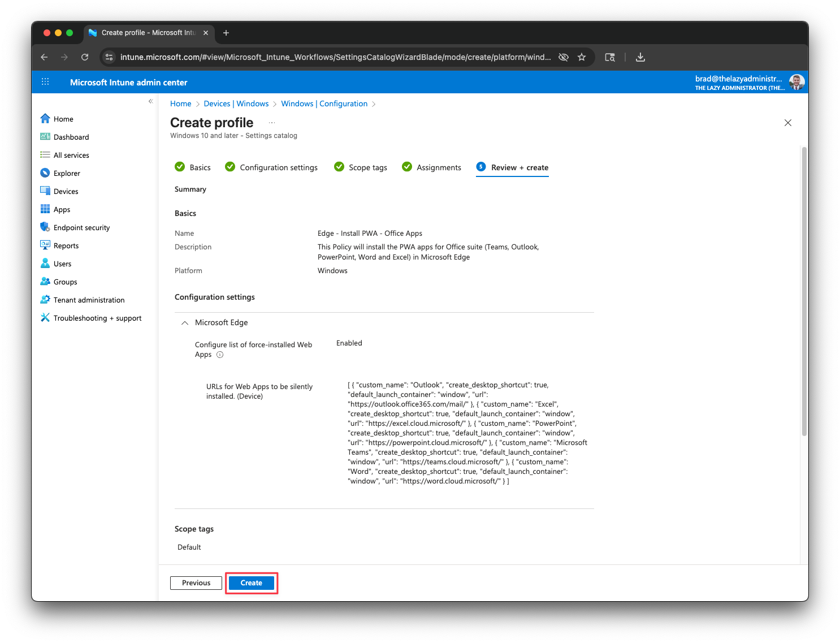Viewport: 840px width, 643px height.
Task: Click the browser forward arrow
Action: 64,57
